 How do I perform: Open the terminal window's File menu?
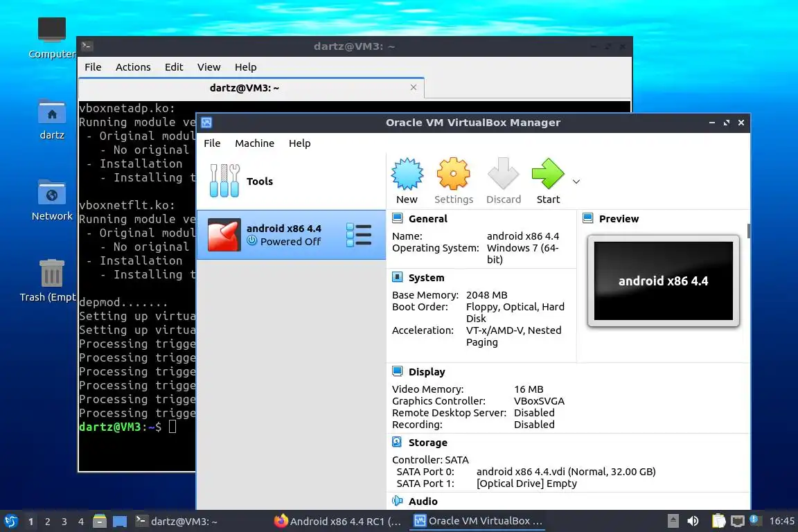[93, 67]
